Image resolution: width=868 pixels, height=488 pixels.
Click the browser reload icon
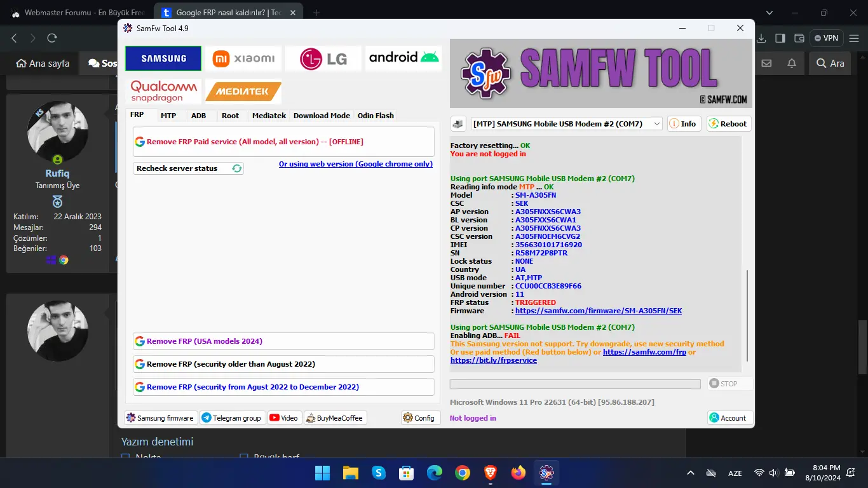52,38
